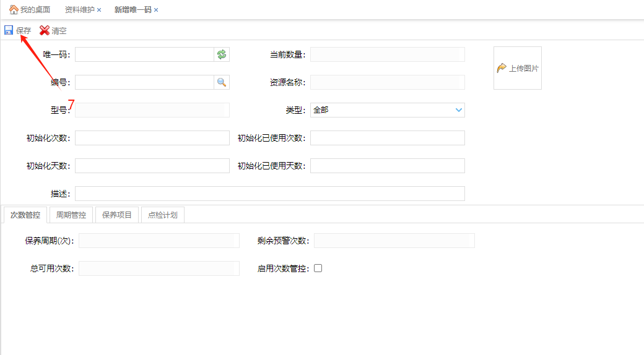The image size is (644, 355).
Task: Switch to the 周期管控 tab
Action: [71, 215]
